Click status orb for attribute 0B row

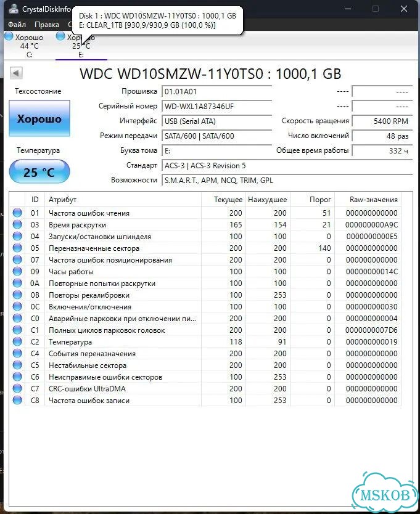coord(17,295)
